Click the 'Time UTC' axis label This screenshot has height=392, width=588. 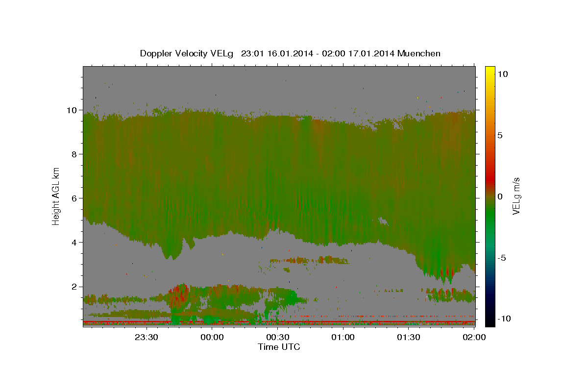click(x=279, y=347)
